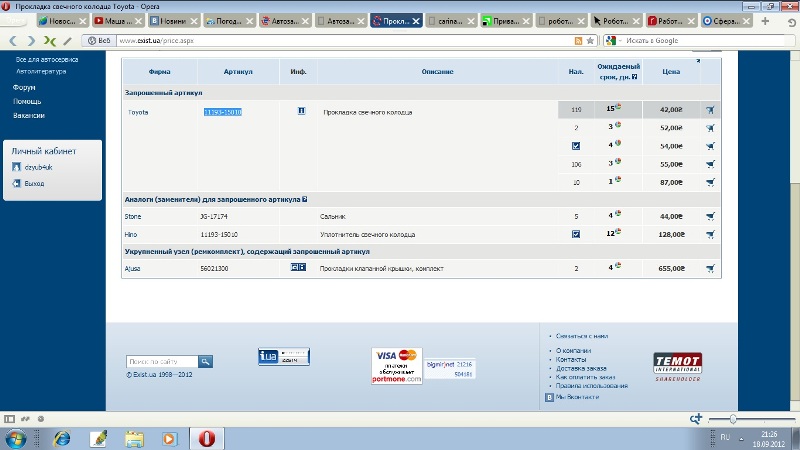Click the Выход logout link
The height and width of the screenshot is (450, 800).
coord(34,183)
